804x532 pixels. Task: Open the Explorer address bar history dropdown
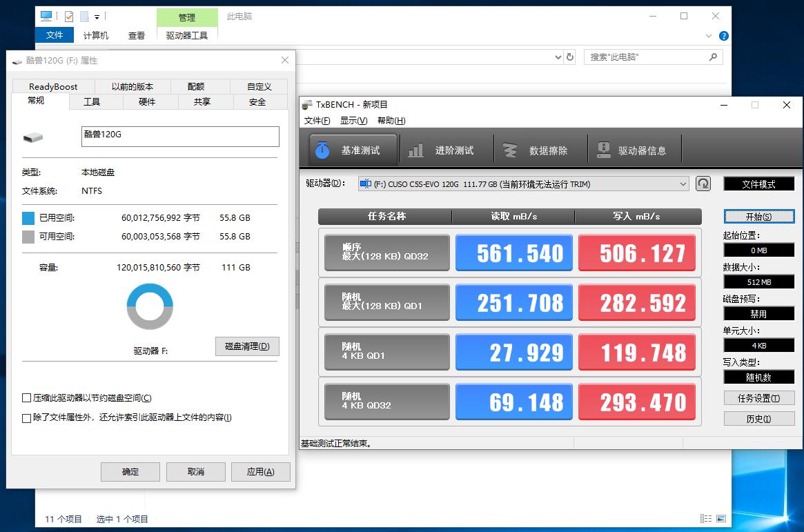click(559, 57)
